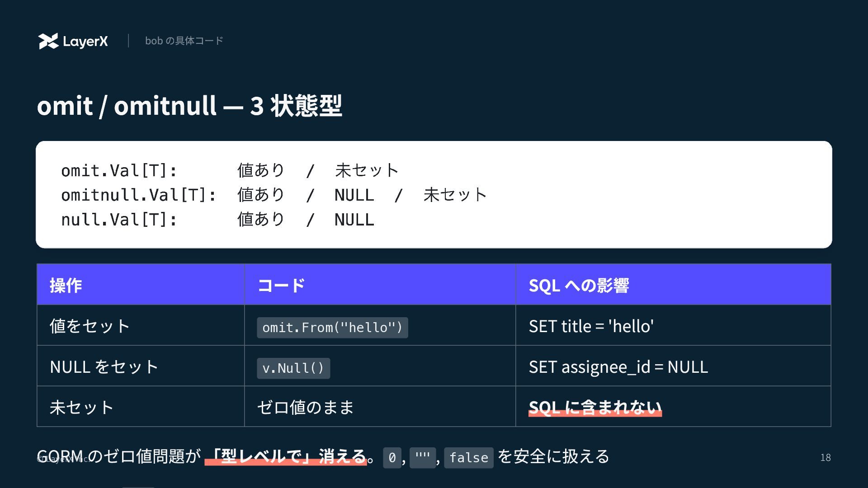Image resolution: width=868 pixels, height=488 pixels.
Task: Click the 'bob の具体コード' section label
Action: click(x=184, y=41)
